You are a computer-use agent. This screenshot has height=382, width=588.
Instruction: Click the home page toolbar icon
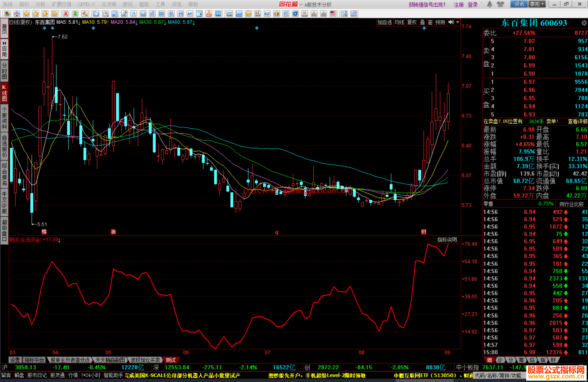17,14
